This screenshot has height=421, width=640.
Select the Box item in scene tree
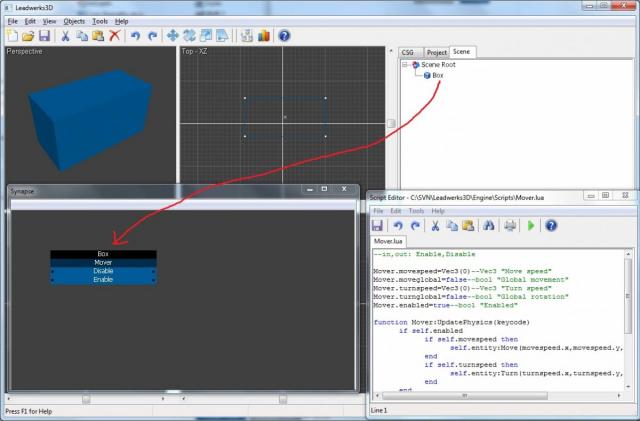(x=437, y=75)
